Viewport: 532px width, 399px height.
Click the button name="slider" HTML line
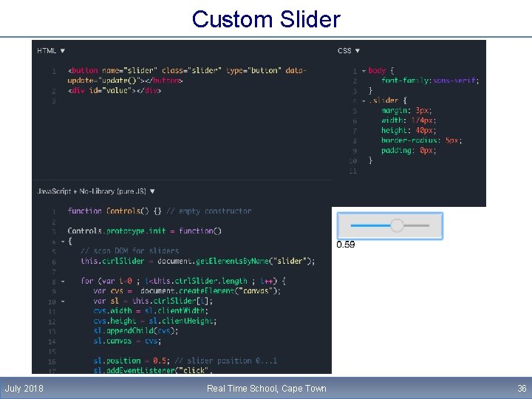[x=187, y=75]
